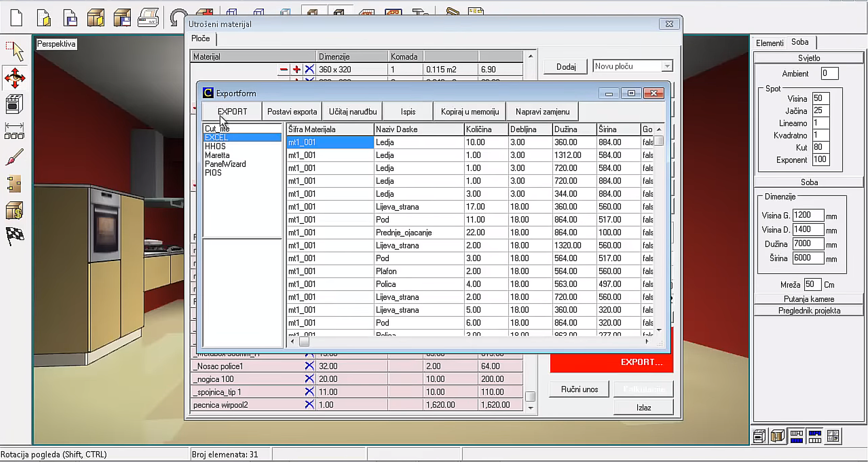
Task: Click the EXPORT button in Exportform
Action: click(x=232, y=112)
